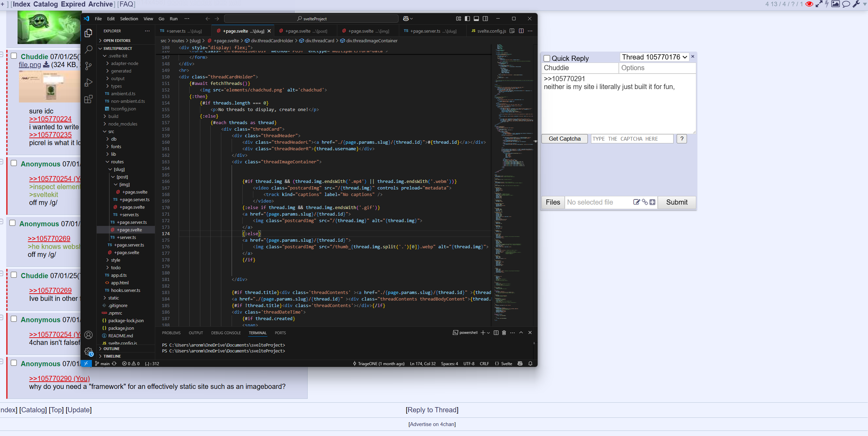Click the Advertise on 4chan link
Screen dimensions: 868x436
click(432, 424)
